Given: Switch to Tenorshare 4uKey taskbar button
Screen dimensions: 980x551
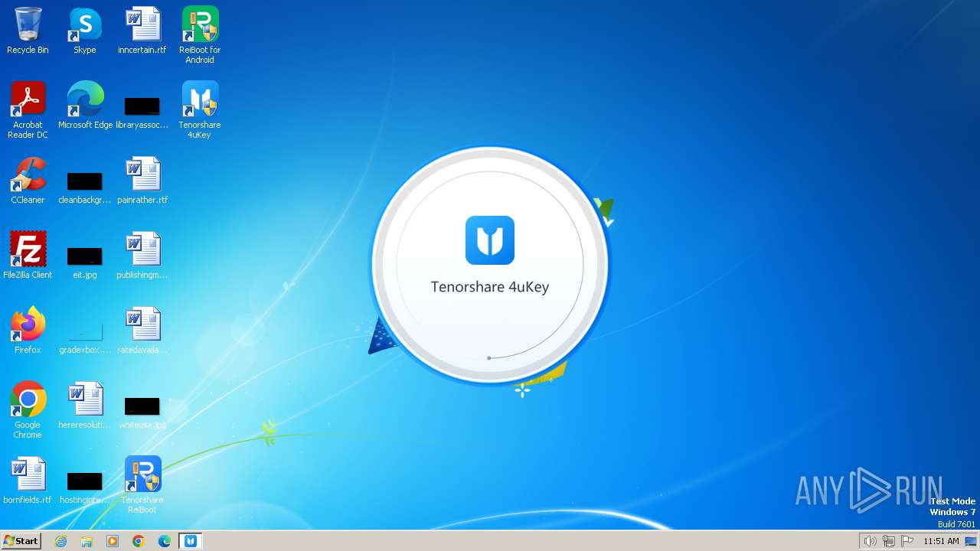Looking at the screenshot, I should pos(191,541).
